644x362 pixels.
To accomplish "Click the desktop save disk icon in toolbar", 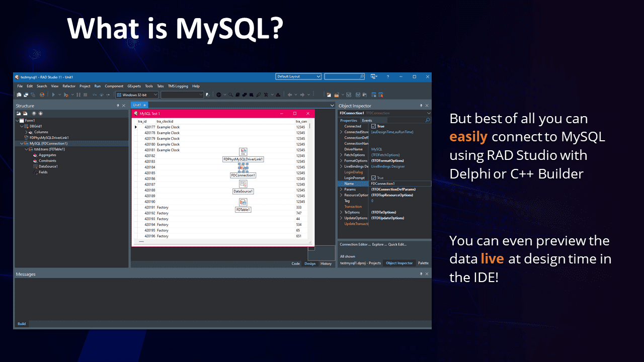I will (x=348, y=95).
